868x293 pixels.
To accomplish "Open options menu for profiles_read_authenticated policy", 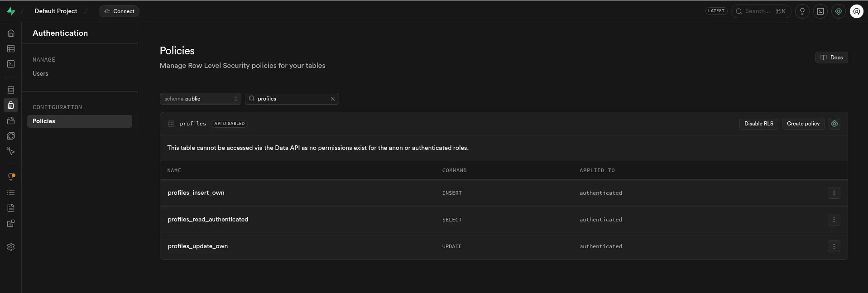I will pyautogui.click(x=834, y=220).
